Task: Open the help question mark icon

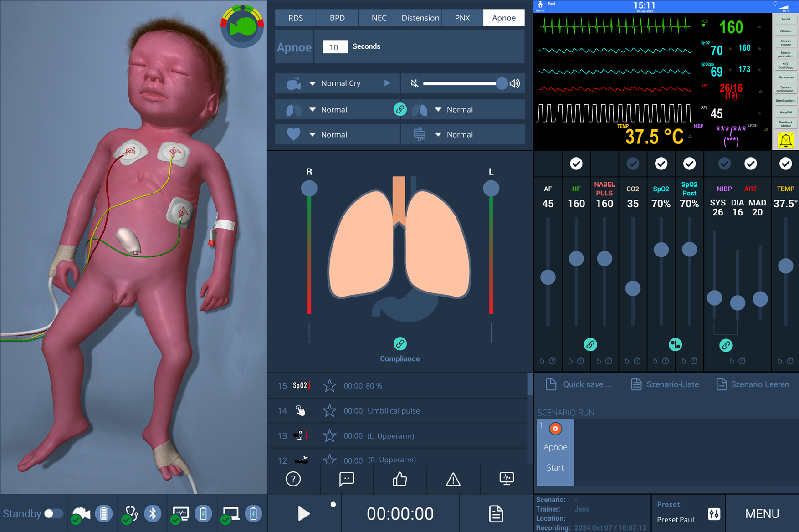Action: tap(293, 479)
